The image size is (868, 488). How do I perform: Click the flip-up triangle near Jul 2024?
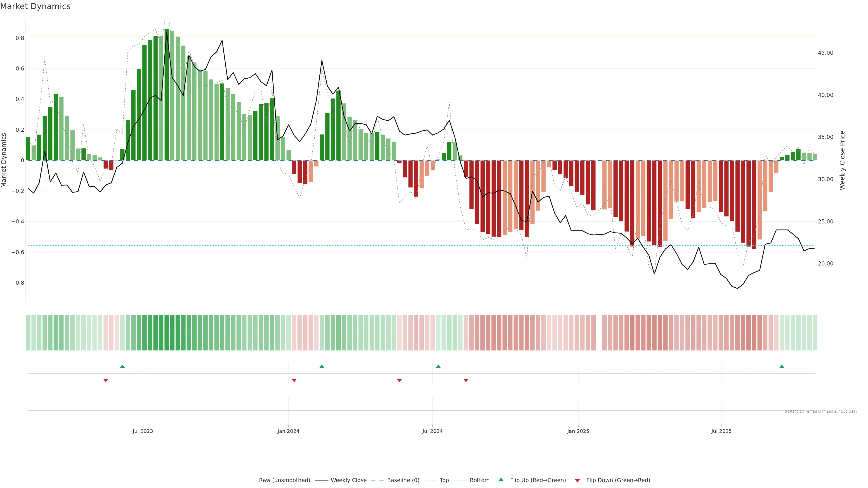coord(438,366)
